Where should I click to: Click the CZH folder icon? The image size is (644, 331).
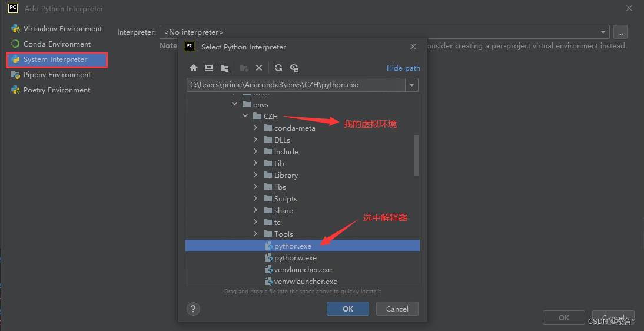pyautogui.click(x=257, y=116)
